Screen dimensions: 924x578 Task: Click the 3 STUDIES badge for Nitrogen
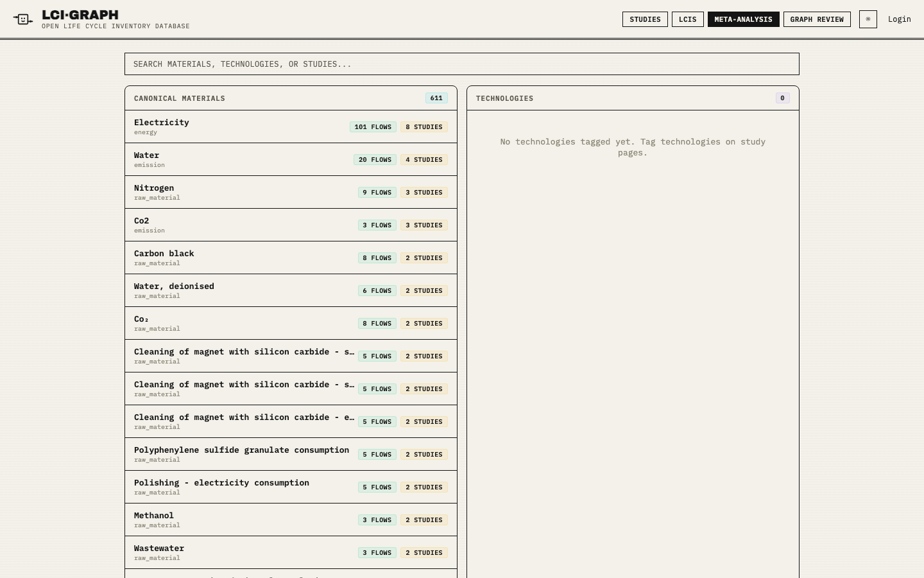(424, 193)
